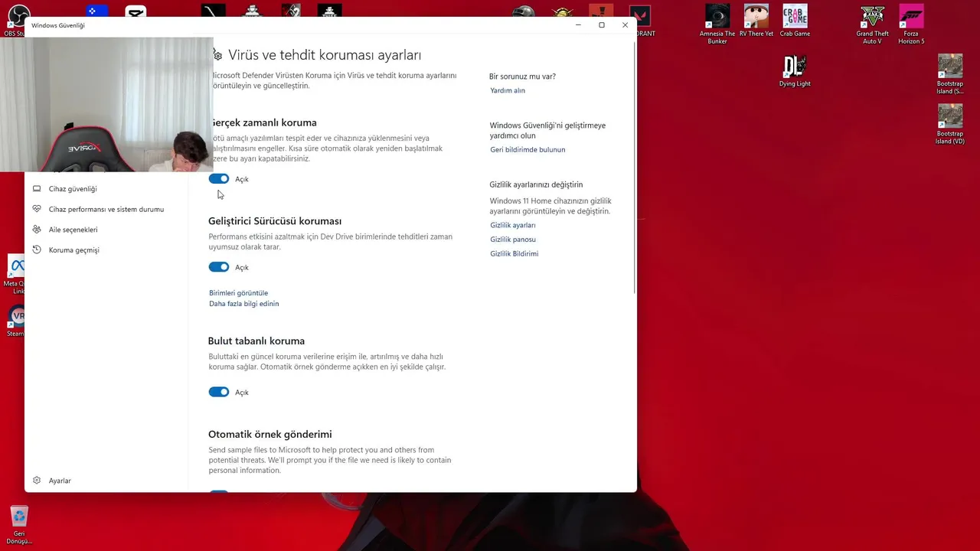Click the Bulut tabanlı koruma heading
This screenshot has height=551, width=980.
pyautogui.click(x=256, y=341)
